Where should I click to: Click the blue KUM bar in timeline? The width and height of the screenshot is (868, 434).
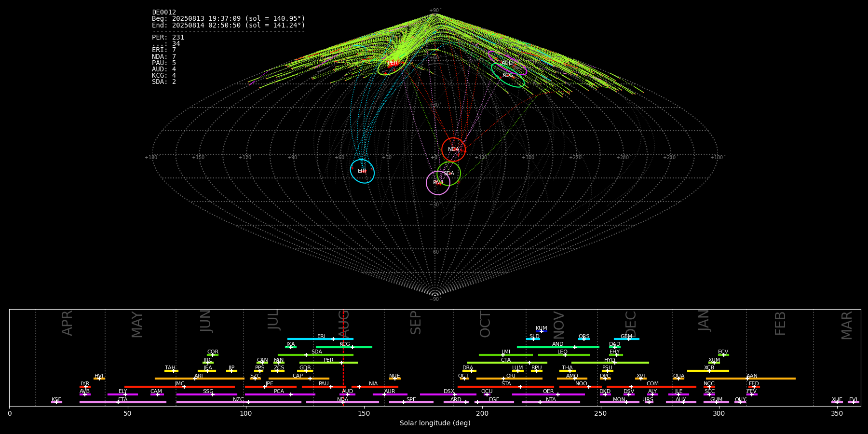point(542,331)
